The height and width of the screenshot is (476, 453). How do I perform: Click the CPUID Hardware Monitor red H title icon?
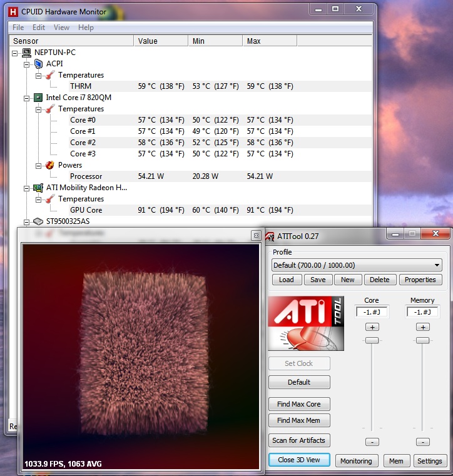coord(13,12)
